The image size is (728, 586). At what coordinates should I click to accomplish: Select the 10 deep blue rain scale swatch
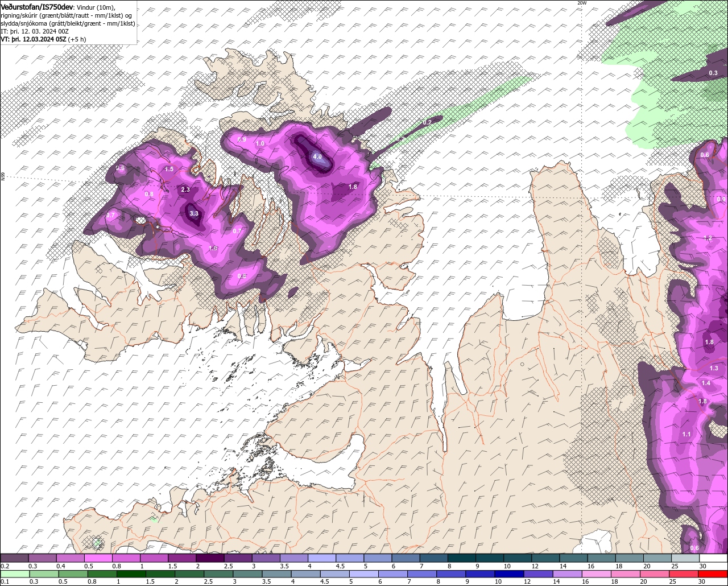tap(509, 573)
